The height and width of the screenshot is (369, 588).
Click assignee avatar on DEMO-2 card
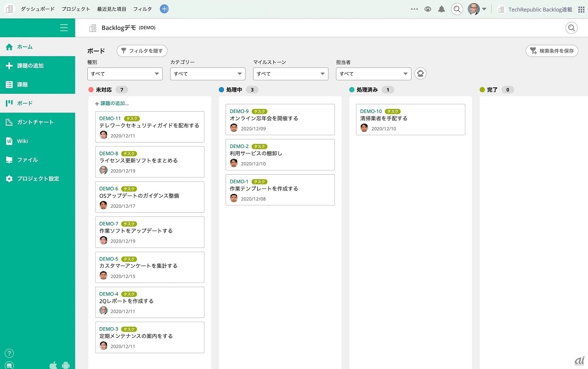234,163
